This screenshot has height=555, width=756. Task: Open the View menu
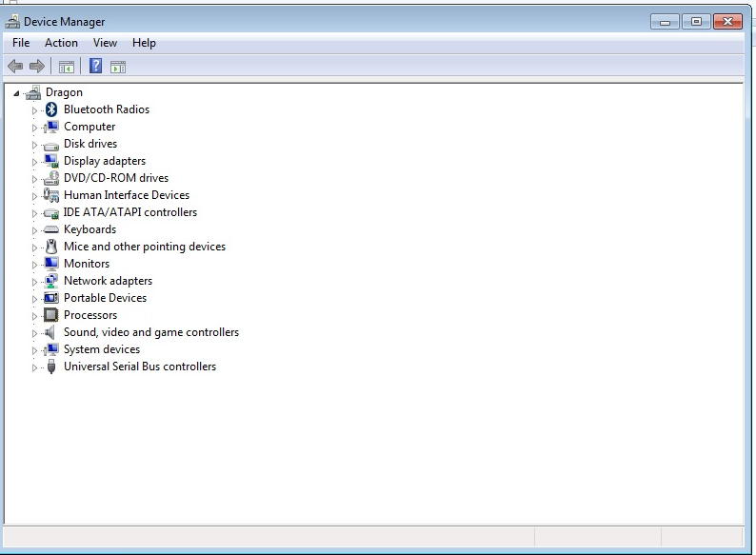click(105, 43)
